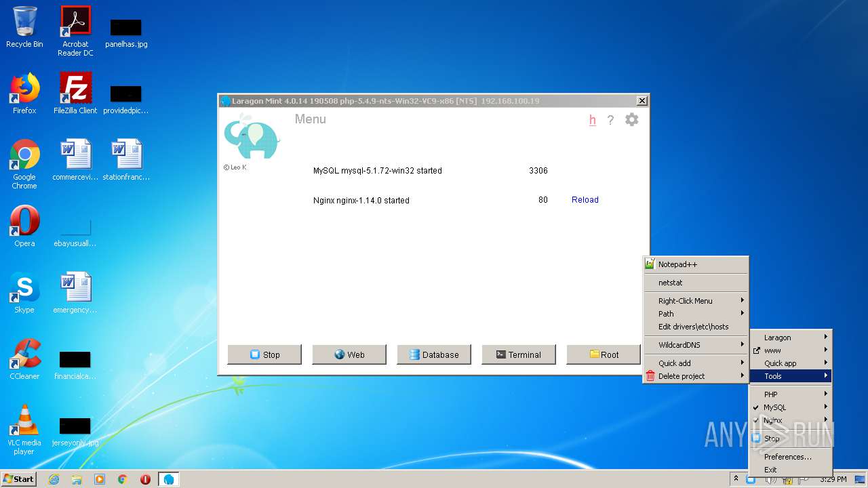Image resolution: width=868 pixels, height=488 pixels.
Task: Select the commercevi... Word document
Action: 75,160
